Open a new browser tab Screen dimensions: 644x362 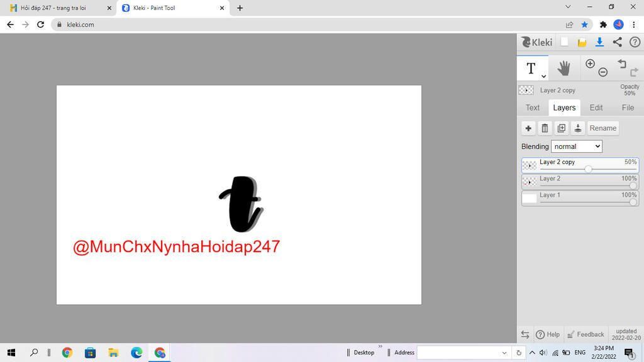click(240, 8)
